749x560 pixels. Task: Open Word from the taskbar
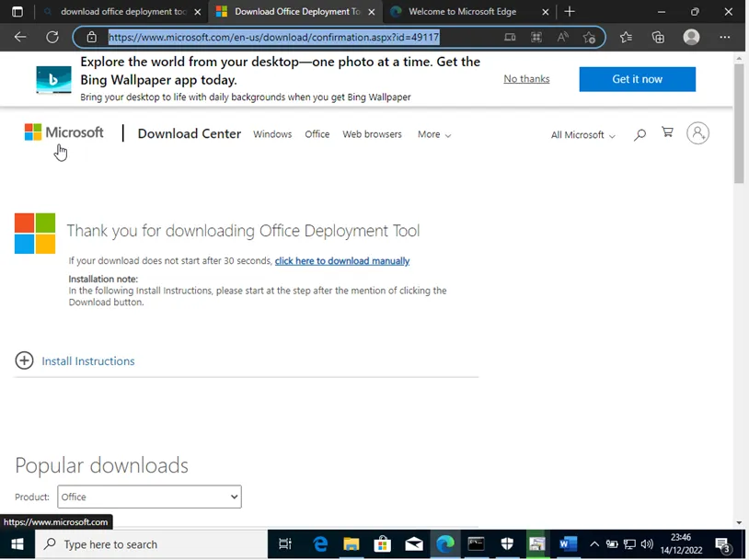pyautogui.click(x=568, y=544)
